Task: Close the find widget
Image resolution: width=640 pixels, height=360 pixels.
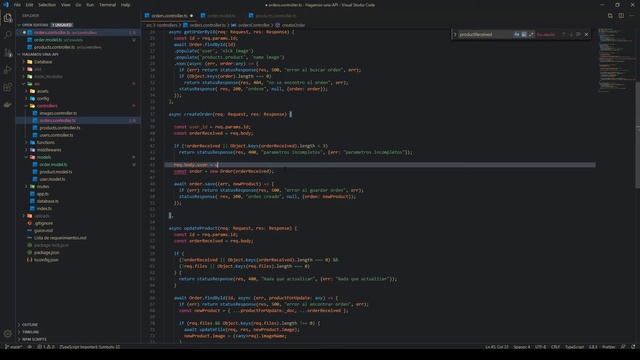Action: [587, 35]
